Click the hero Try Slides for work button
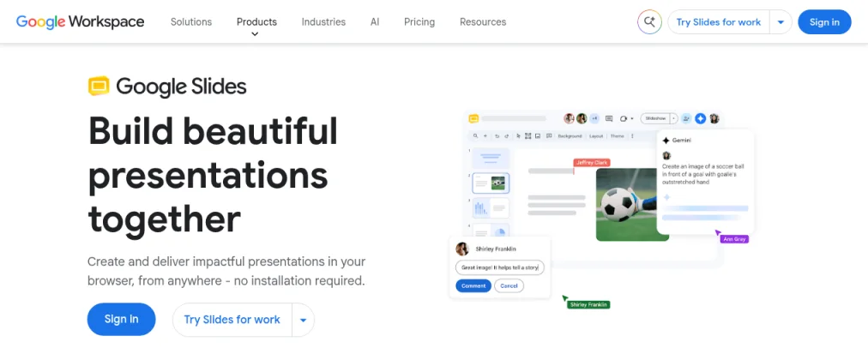The image size is (868, 360). click(x=232, y=320)
